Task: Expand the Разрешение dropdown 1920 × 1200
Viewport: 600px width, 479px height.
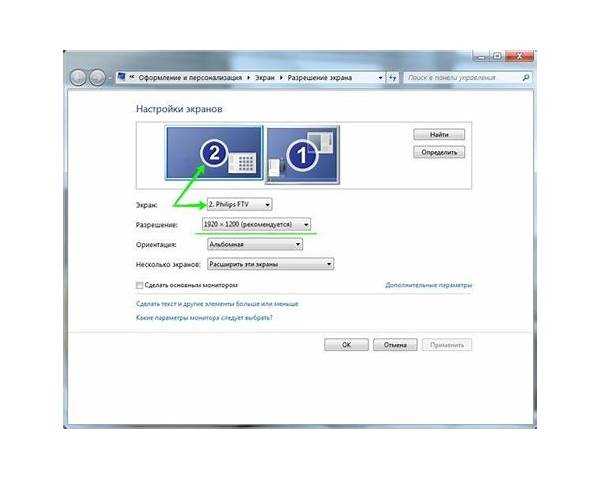Action: click(256, 225)
